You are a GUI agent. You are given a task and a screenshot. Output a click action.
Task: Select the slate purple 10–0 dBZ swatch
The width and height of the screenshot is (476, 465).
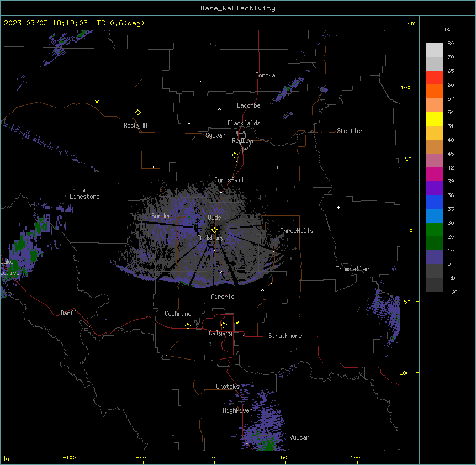434,257
